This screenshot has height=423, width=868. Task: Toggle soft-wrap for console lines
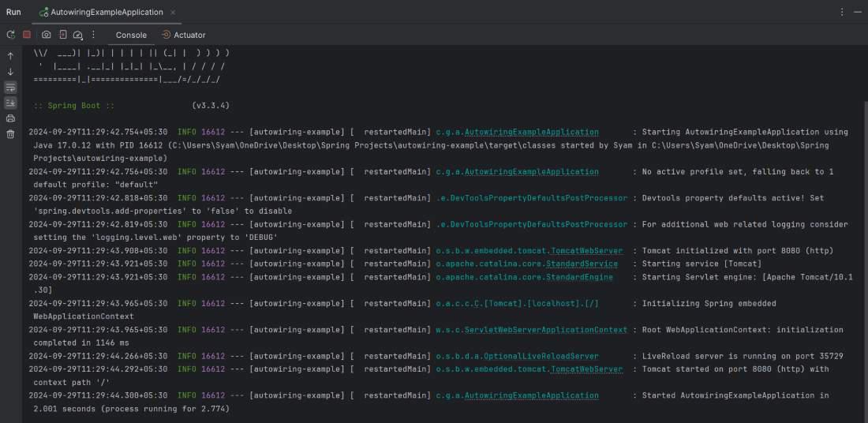[10, 88]
